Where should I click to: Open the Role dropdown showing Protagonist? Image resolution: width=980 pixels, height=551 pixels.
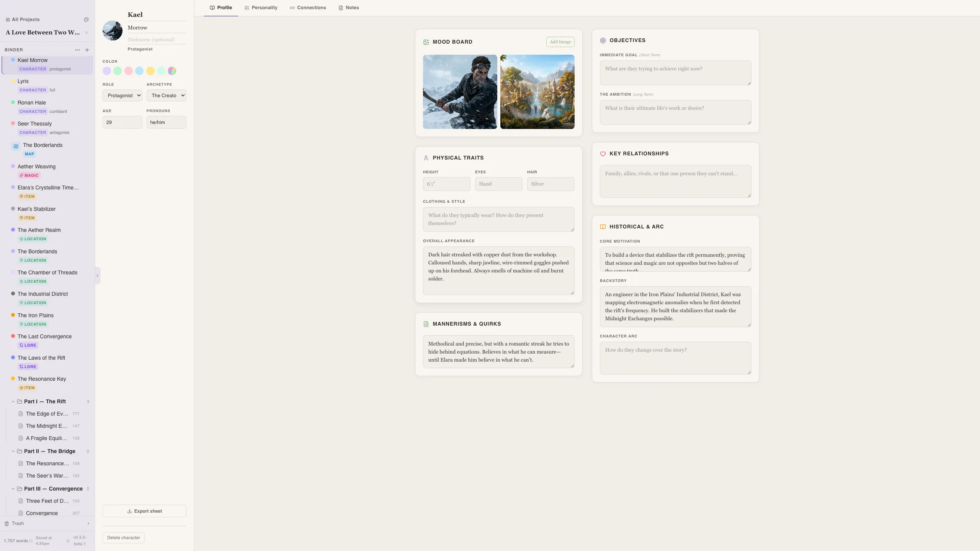[x=122, y=95]
